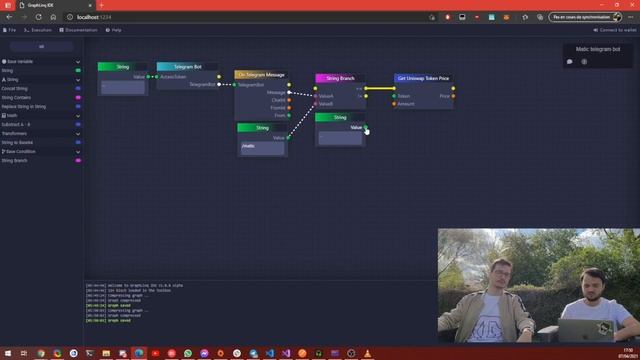Open the Execution menu
The width and height of the screenshot is (640, 360).
(x=38, y=30)
